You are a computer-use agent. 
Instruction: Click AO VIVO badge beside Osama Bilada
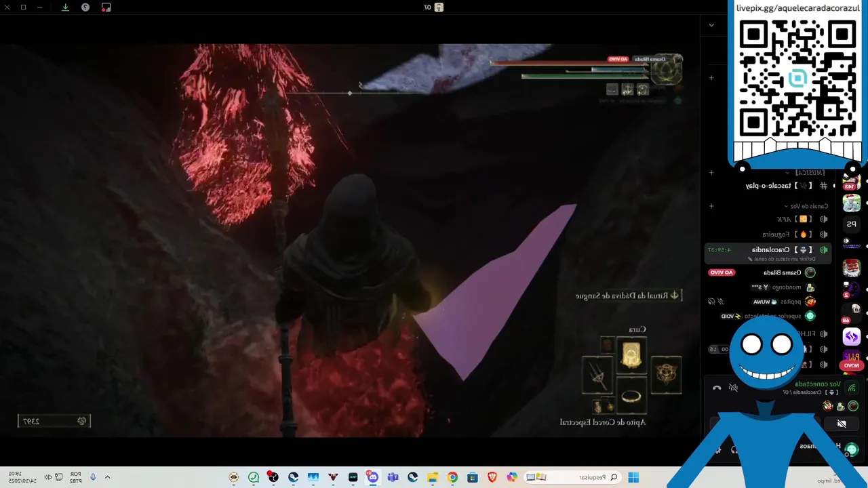click(722, 272)
